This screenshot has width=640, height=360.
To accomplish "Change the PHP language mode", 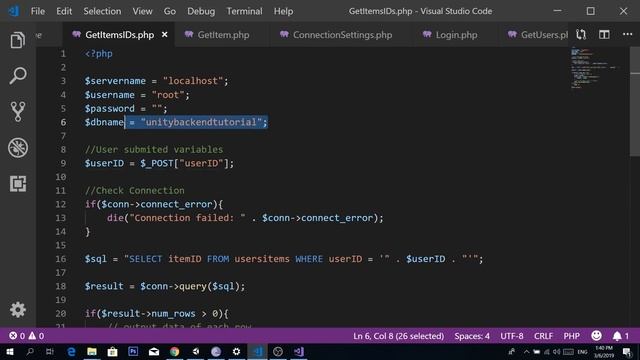I will tap(571, 336).
